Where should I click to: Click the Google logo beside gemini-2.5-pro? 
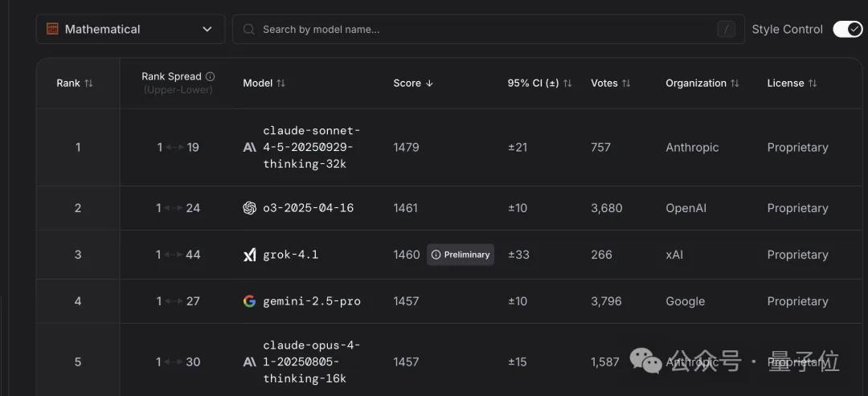click(249, 301)
